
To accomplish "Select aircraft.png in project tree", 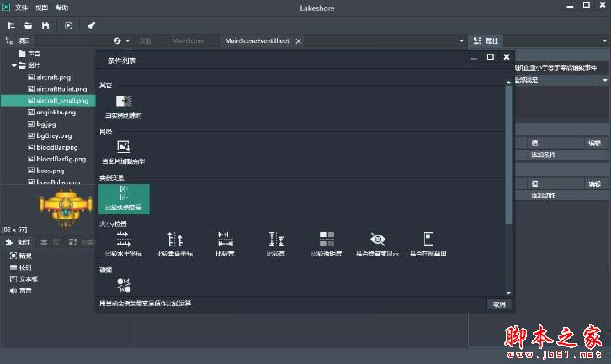I will pos(49,77).
